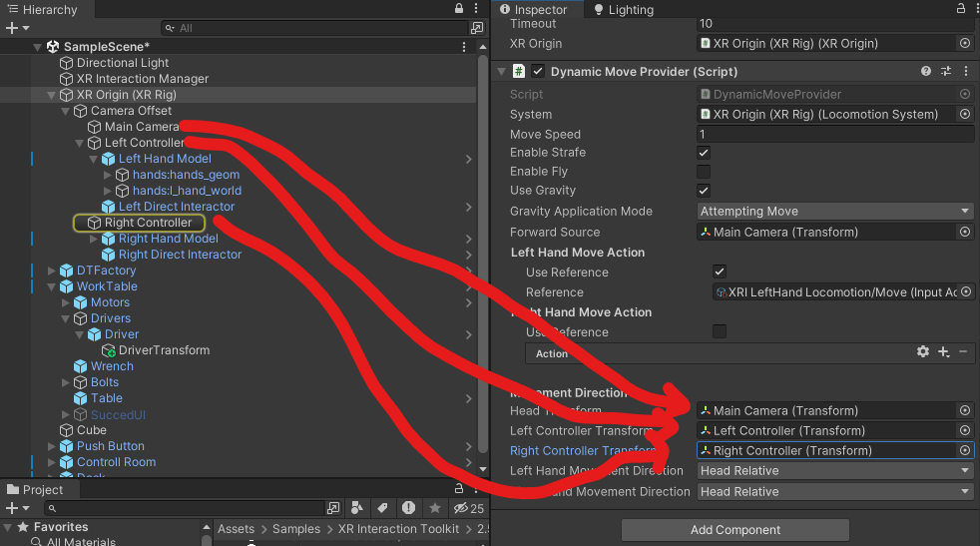980x546 pixels.
Task: Expand the DTFactory tree node
Action: coord(51,271)
